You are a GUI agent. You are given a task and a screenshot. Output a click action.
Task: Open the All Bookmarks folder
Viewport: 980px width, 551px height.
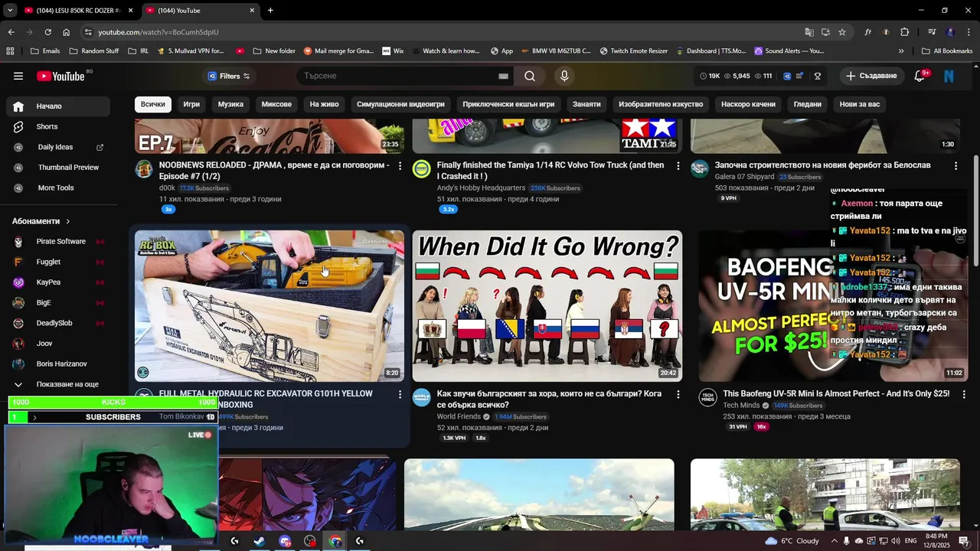click(x=947, y=51)
